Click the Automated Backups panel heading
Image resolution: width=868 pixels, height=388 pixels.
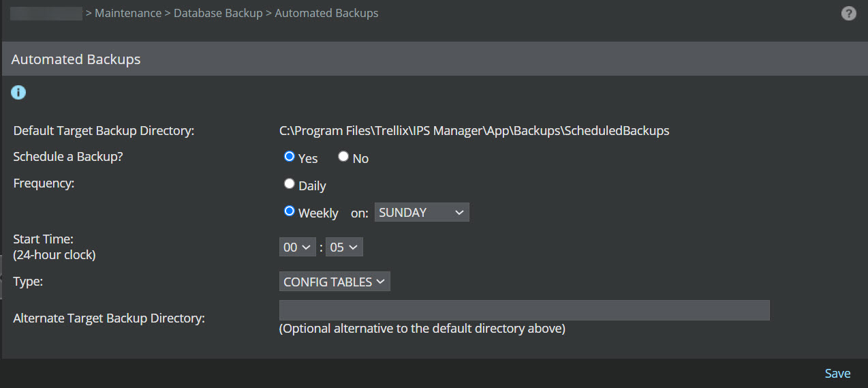click(76, 59)
